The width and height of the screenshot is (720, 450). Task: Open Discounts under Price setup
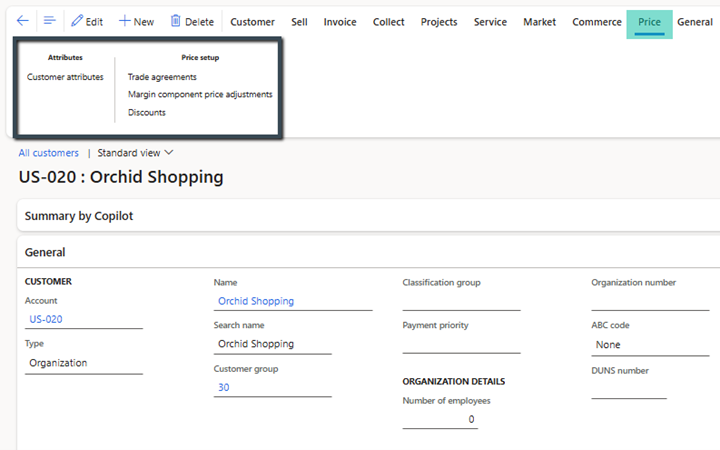pyautogui.click(x=147, y=113)
